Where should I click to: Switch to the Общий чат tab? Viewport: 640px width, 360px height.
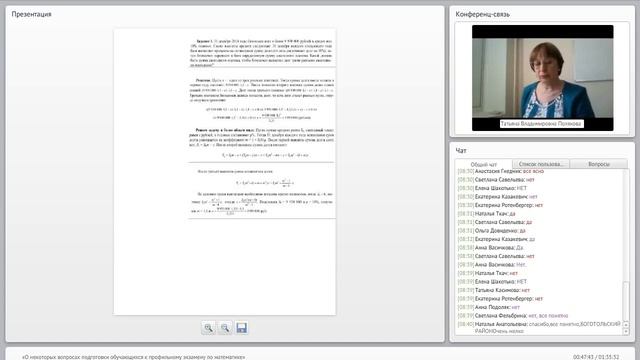[x=484, y=164]
